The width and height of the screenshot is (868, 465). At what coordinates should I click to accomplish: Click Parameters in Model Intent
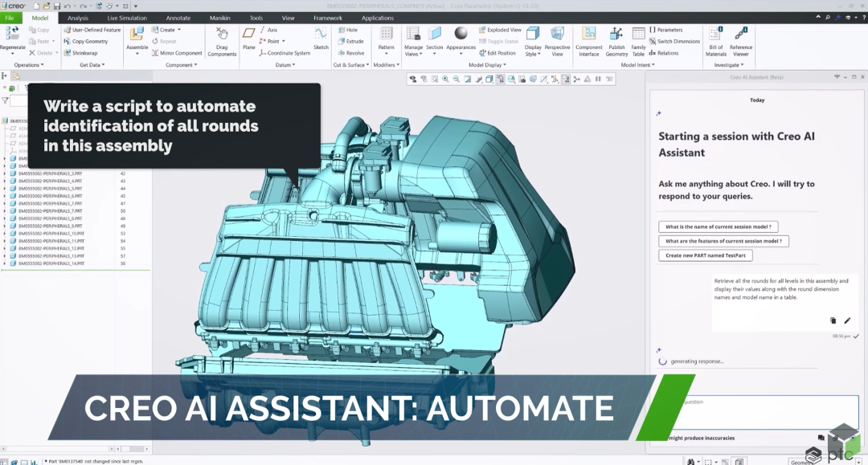666,30
